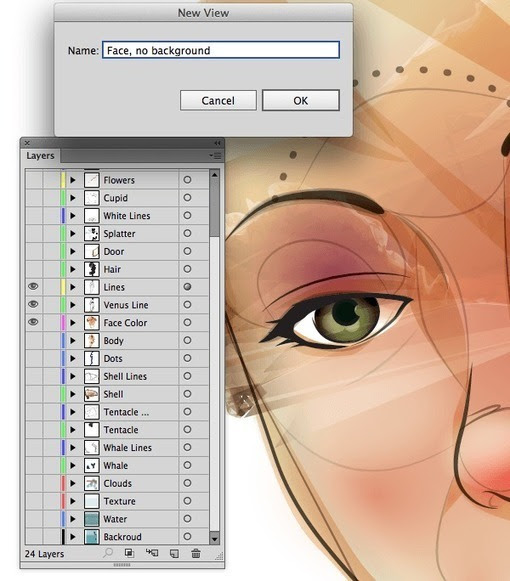Select the Layers panel tab
Viewport: 510px width, 581px height.
pyautogui.click(x=40, y=156)
